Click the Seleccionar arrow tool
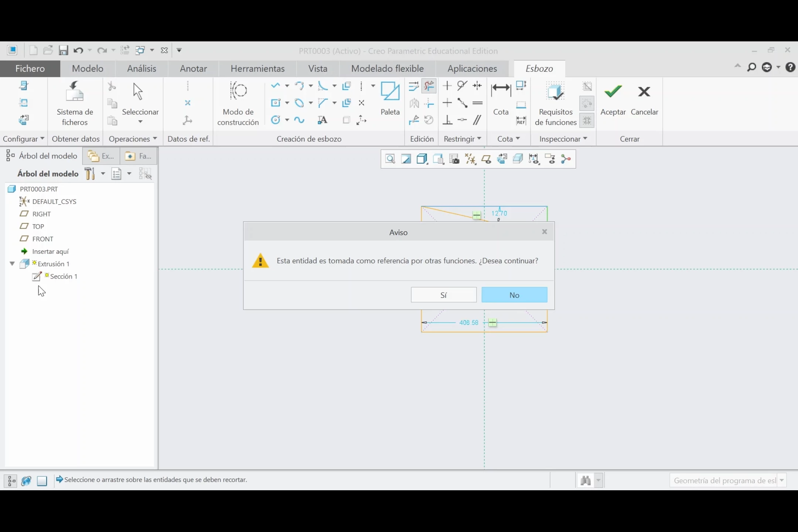 coord(138,92)
